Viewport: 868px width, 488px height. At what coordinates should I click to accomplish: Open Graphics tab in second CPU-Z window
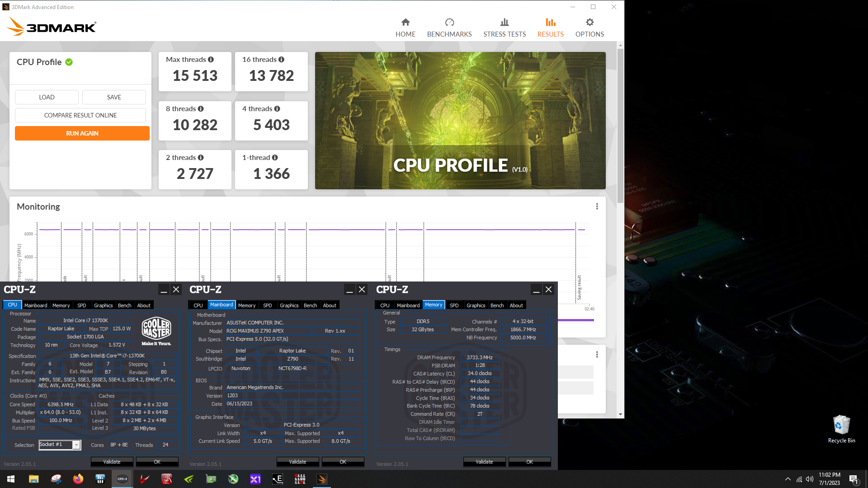289,305
